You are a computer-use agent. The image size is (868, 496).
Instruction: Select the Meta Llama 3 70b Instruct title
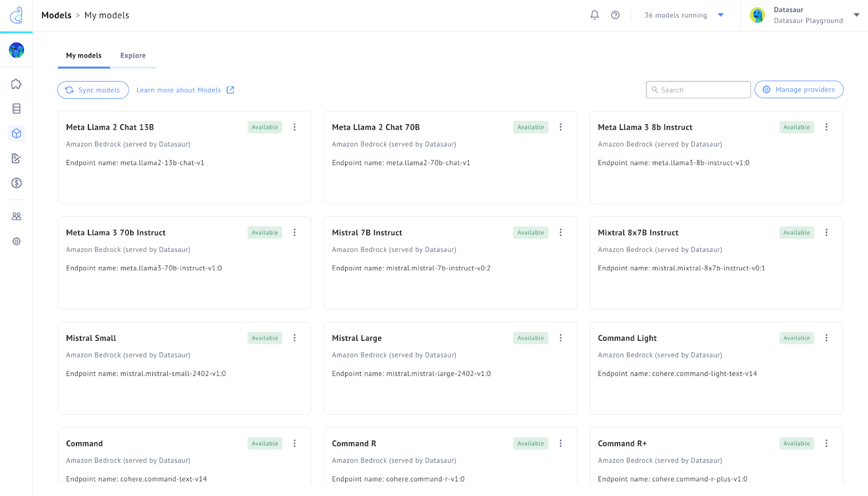(116, 232)
